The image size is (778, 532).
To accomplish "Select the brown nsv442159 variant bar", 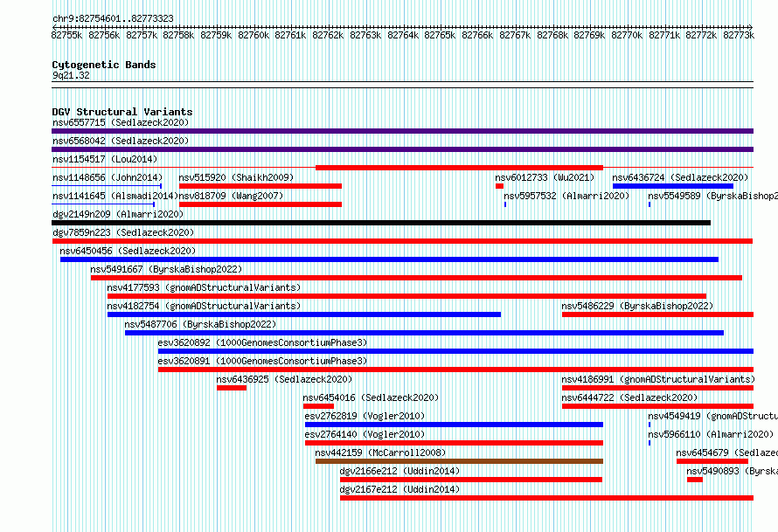I will tap(460, 461).
